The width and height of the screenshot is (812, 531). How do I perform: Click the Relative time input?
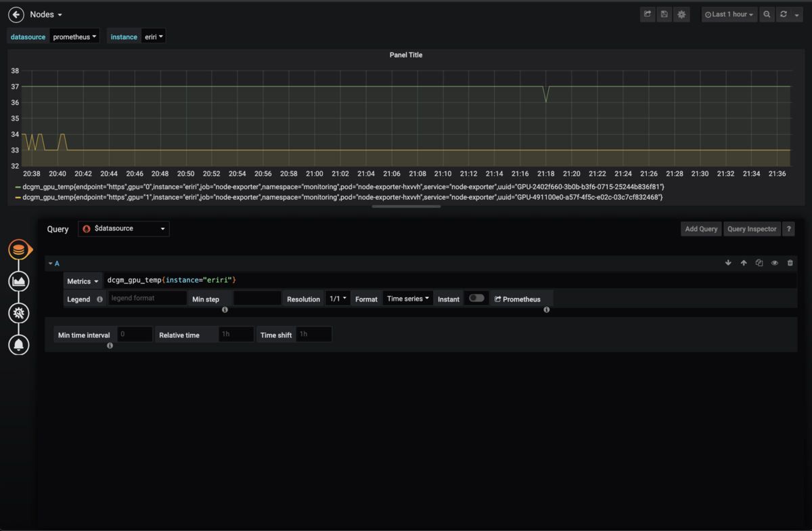tap(236, 334)
